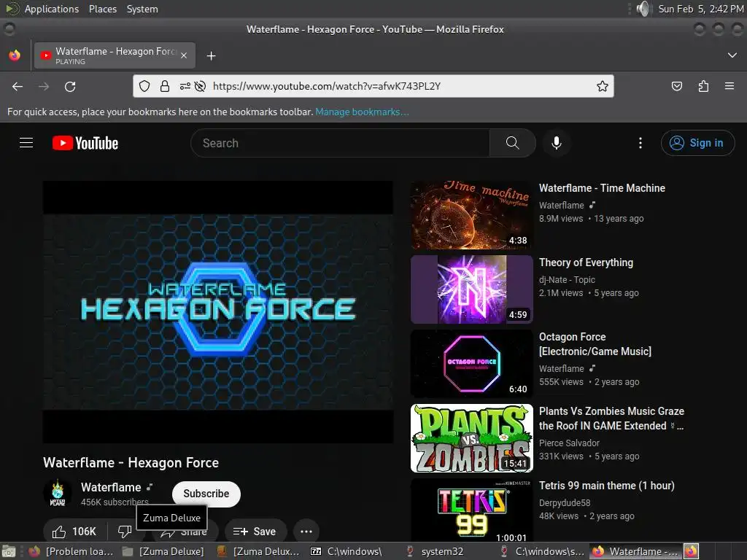Open the Theory of Everything thumbnail
Screen dimensions: 747x560
coord(472,289)
